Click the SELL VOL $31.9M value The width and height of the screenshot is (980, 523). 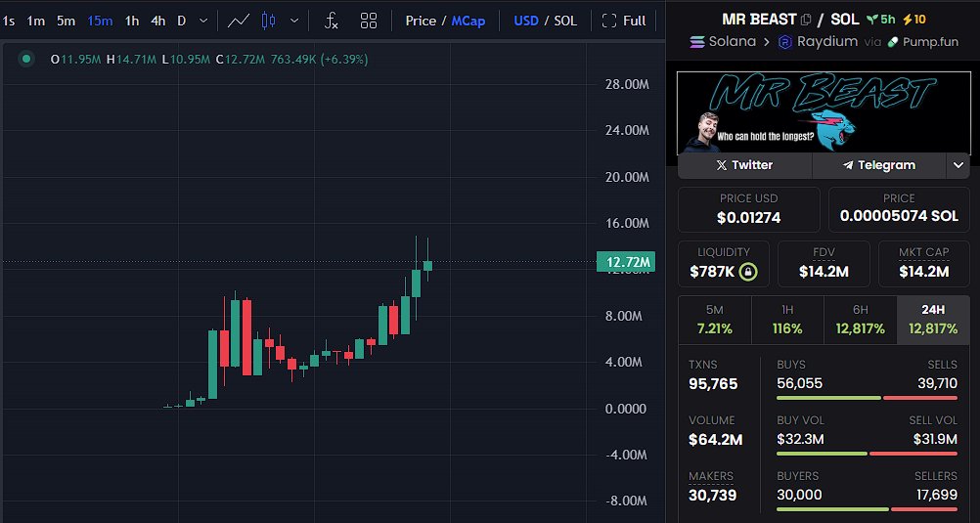[x=935, y=440]
